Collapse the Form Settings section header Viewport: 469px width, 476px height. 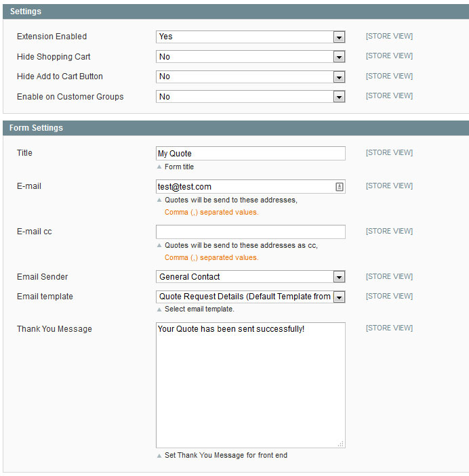(236, 128)
